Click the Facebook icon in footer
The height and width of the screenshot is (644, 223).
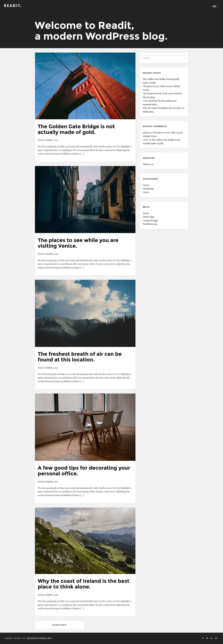203,638
